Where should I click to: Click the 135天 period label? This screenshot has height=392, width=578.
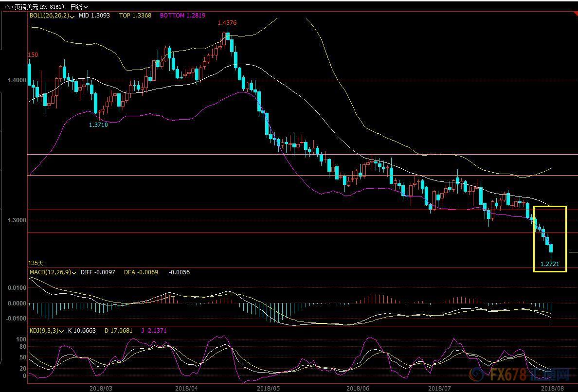coord(36,263)
